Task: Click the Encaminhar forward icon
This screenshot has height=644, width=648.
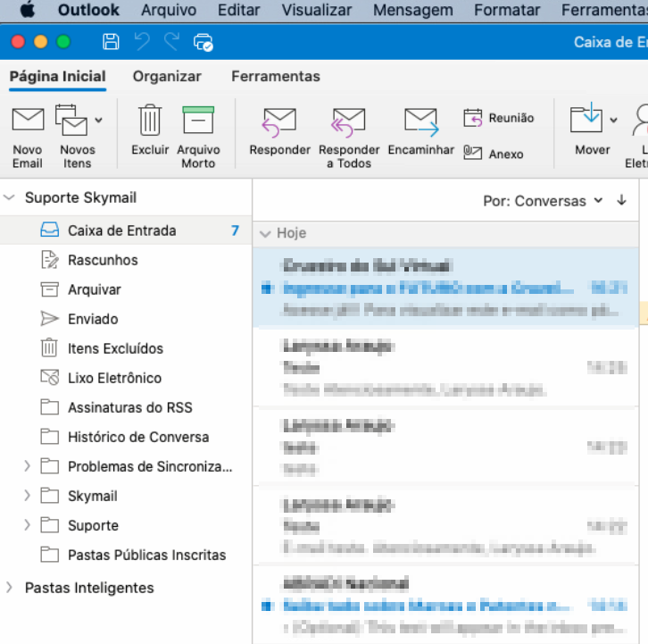Action: pos(421,122)
